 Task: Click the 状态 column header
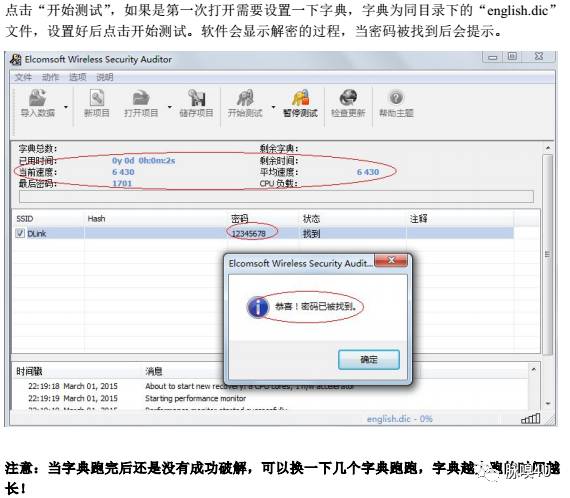click(x=311, y=218)
